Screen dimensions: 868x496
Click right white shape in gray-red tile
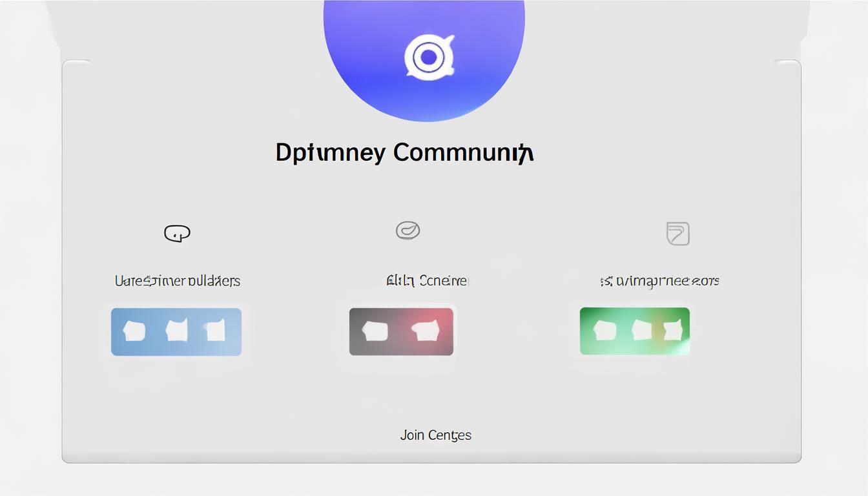pos(425,331)
